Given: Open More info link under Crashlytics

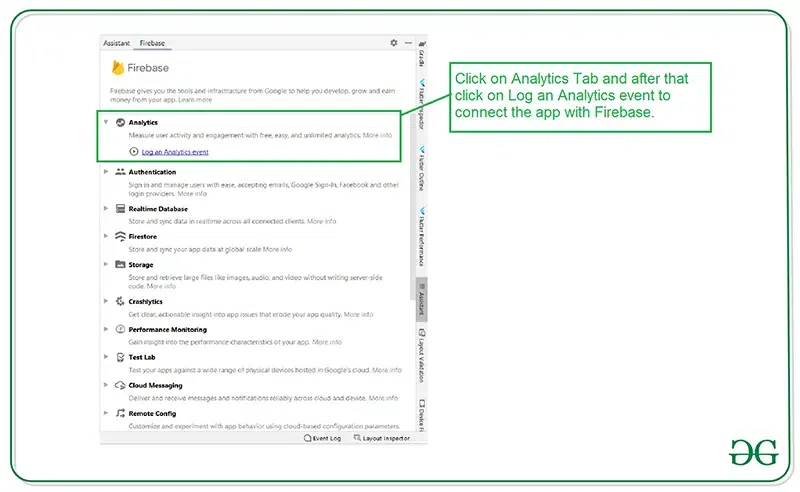Looking at the screenshot, I should [358, 314].
